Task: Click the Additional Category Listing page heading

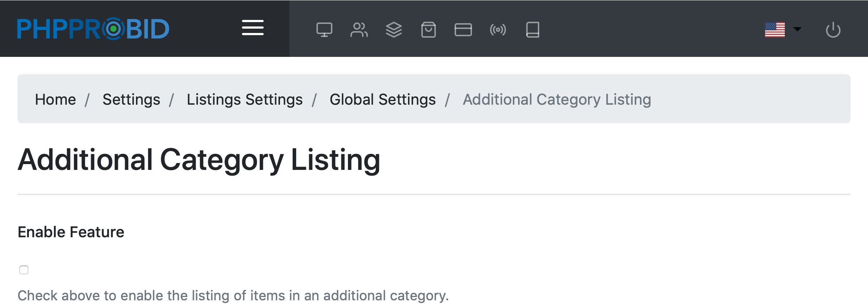Action: [x=199, y=160]
